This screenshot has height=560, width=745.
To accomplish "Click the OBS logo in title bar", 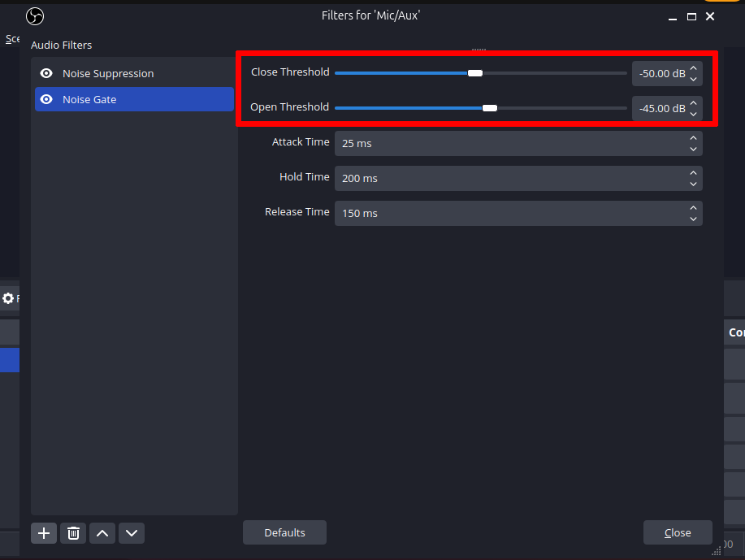I will click(35, 16).
